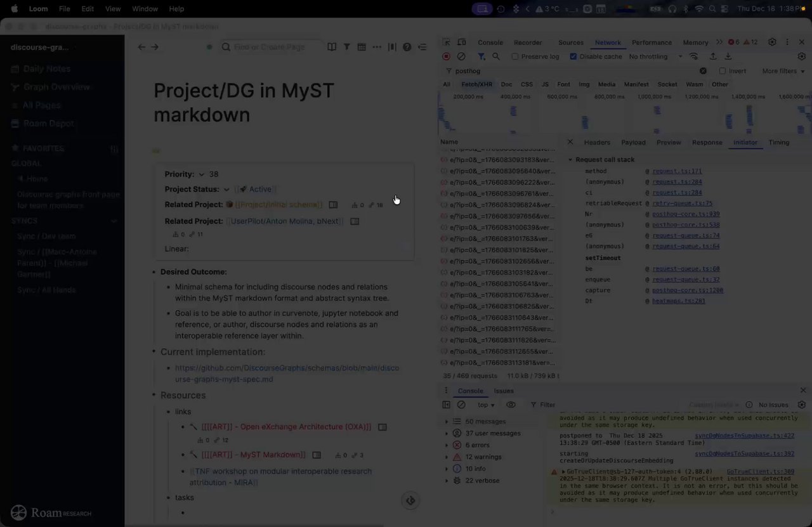Screen dimensions: 812x527
Task: Expand the Project Status chevron
Action: pos(226,189)
